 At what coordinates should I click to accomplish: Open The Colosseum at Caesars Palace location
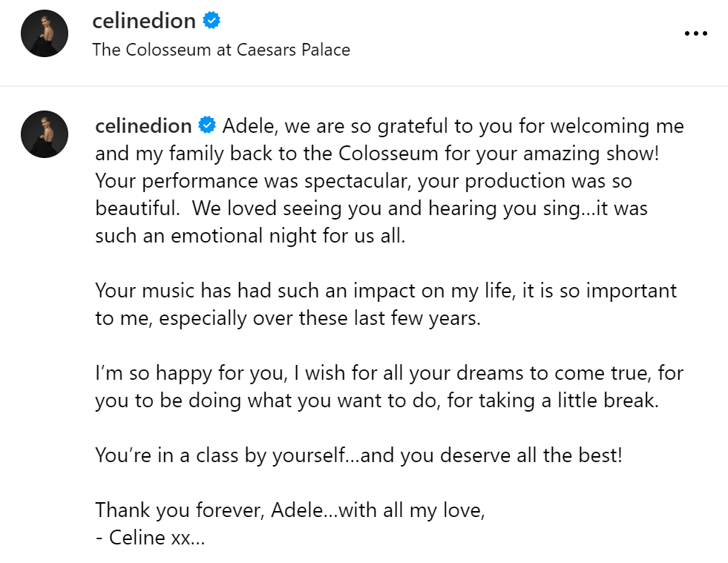click(x=221, y=50)
